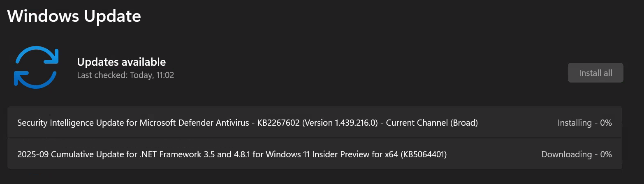The width and height of the screenshot is (644, 184).
Task: Click the word Update in the page heading
Action: click(x=112, y=16)
